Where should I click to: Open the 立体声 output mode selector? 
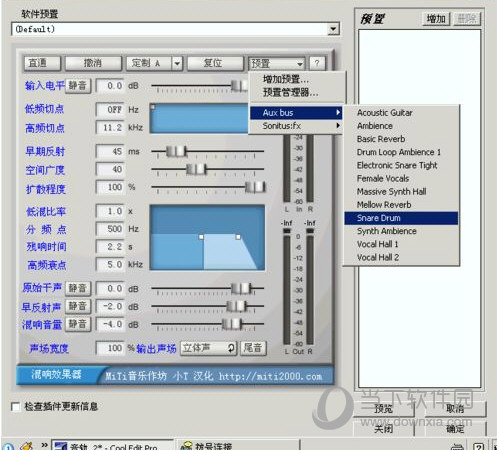tap(209, 348)
